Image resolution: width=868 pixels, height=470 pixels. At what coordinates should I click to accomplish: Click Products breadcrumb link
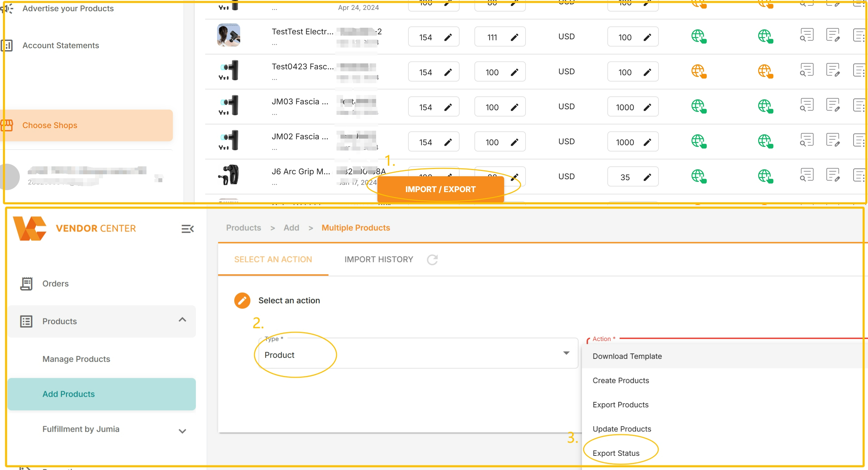tap(243, 228)
